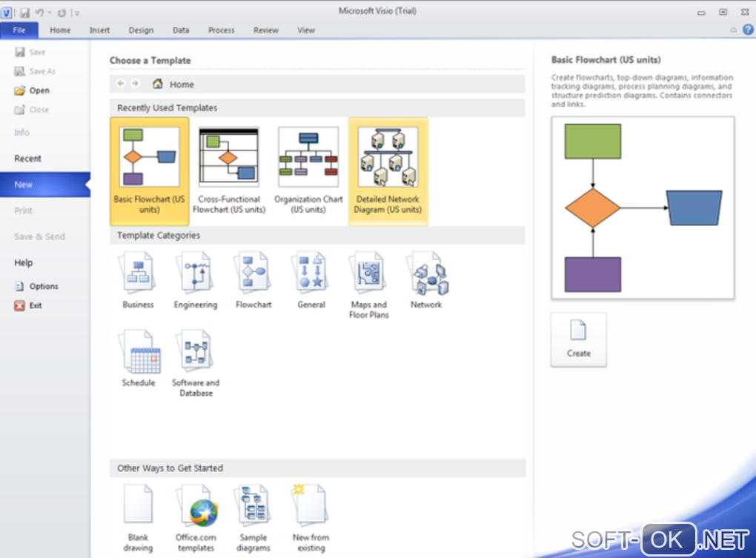Open Visio Options
The width and height of the screenshot is (756, 558).
coord(36,286)
